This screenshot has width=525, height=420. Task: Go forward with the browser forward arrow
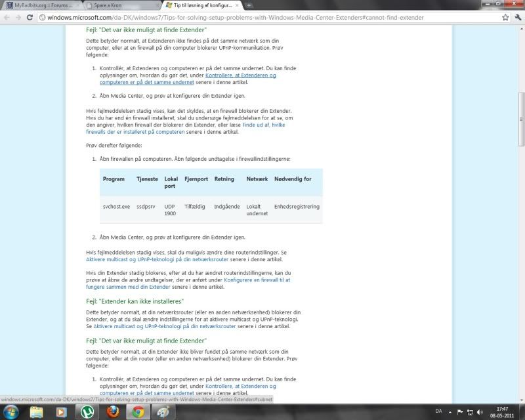[18, 18]
